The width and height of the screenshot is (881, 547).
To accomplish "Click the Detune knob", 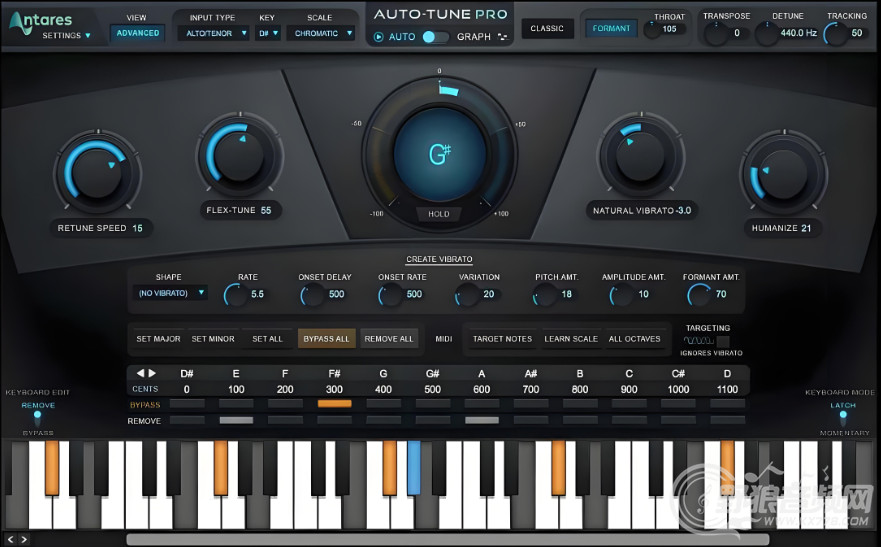I will pos(767,34).
